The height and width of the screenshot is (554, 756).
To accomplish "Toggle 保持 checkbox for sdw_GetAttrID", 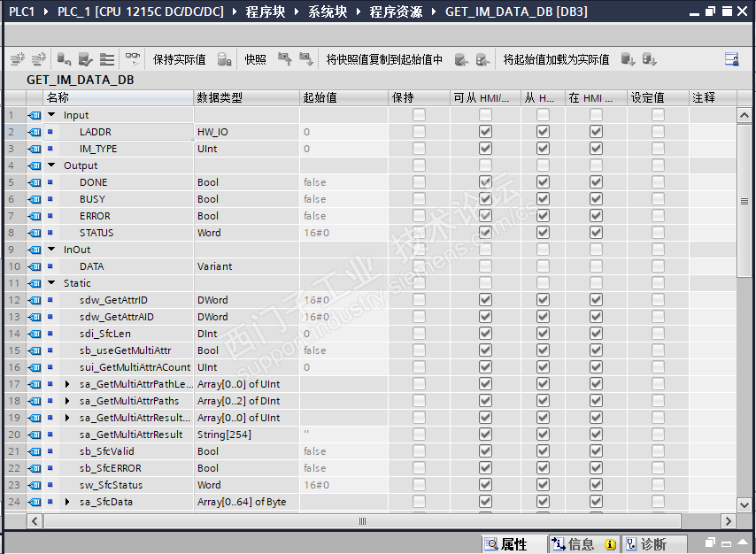I will click(x=419, y=300).
